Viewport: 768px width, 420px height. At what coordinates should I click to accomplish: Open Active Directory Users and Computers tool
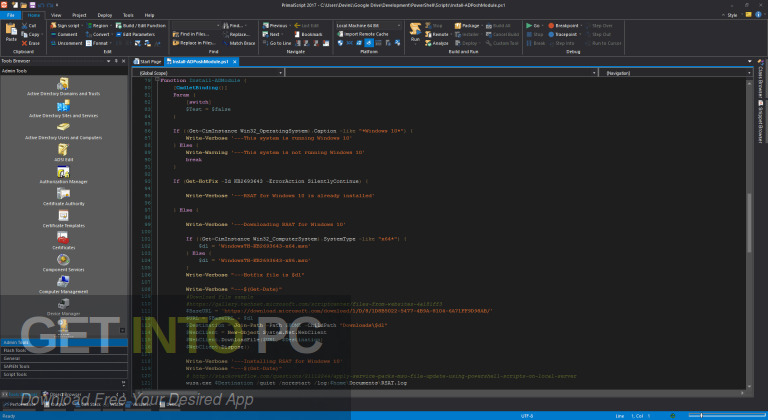(x=63, y=130)
